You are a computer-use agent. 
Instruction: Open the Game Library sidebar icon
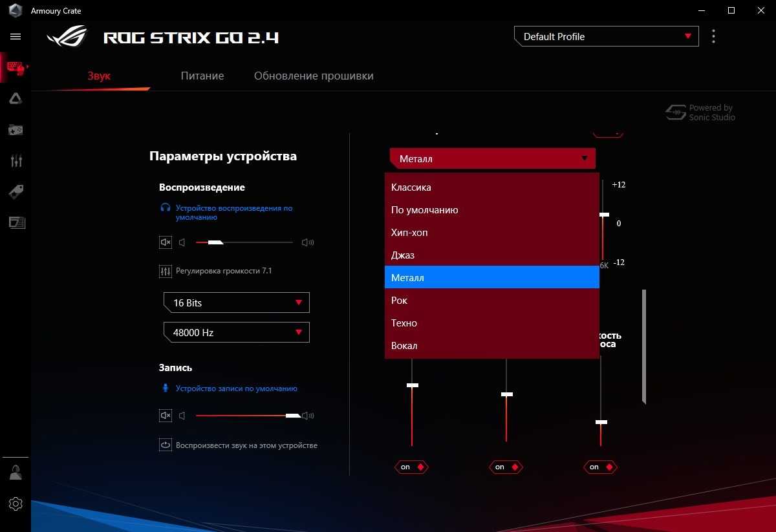pyautogui.click(x=16, y=130)
